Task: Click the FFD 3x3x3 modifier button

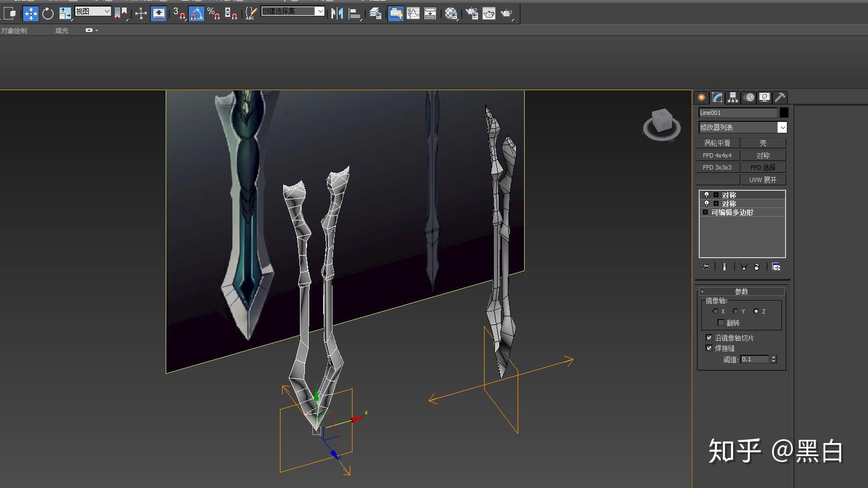Action: click(x=717, y=167)
